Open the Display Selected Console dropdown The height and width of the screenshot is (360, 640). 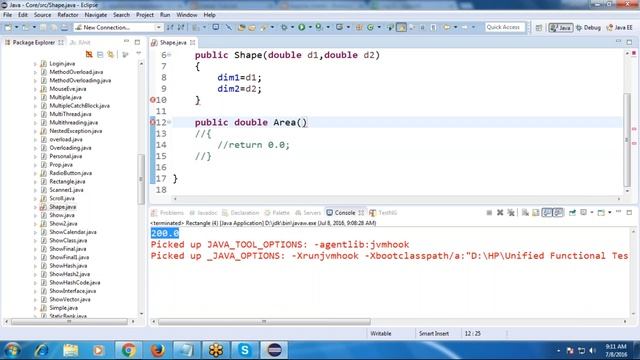[591, 213]
